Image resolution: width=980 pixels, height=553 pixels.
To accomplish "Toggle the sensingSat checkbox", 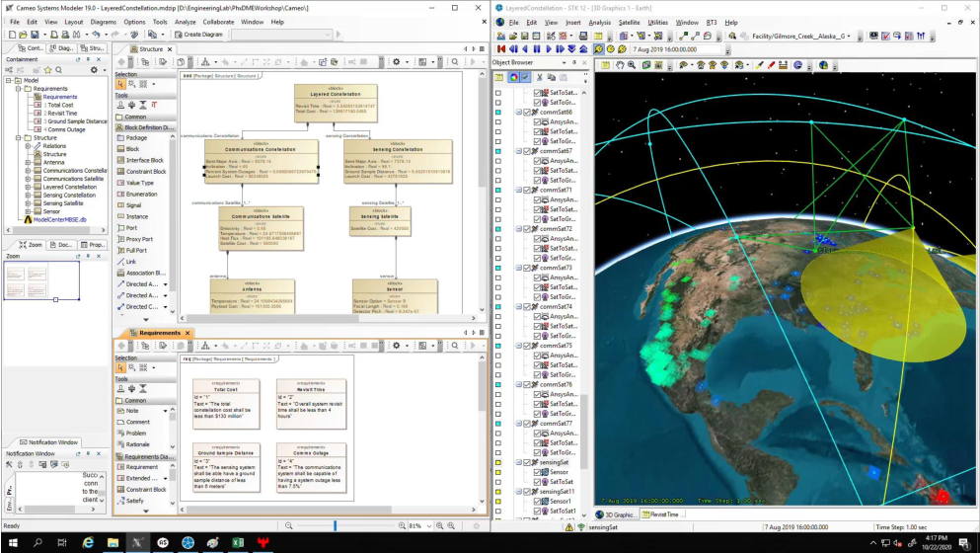I will 526,462.
